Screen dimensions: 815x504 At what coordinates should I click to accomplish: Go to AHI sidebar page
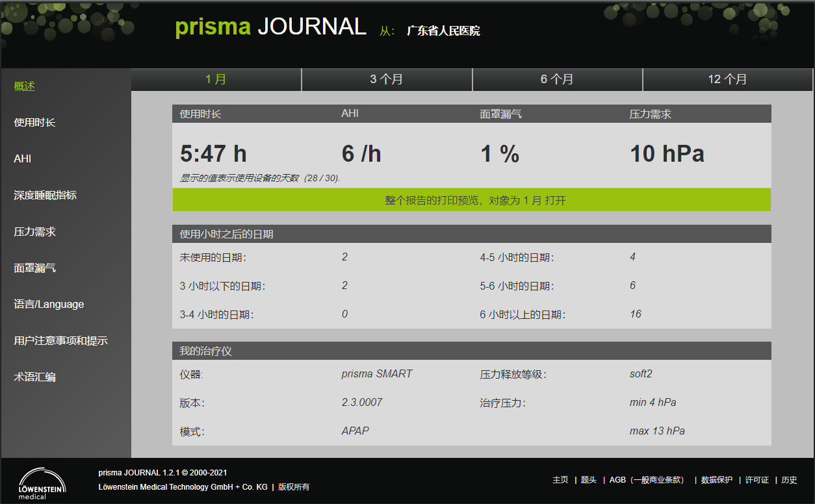(23, 159)
